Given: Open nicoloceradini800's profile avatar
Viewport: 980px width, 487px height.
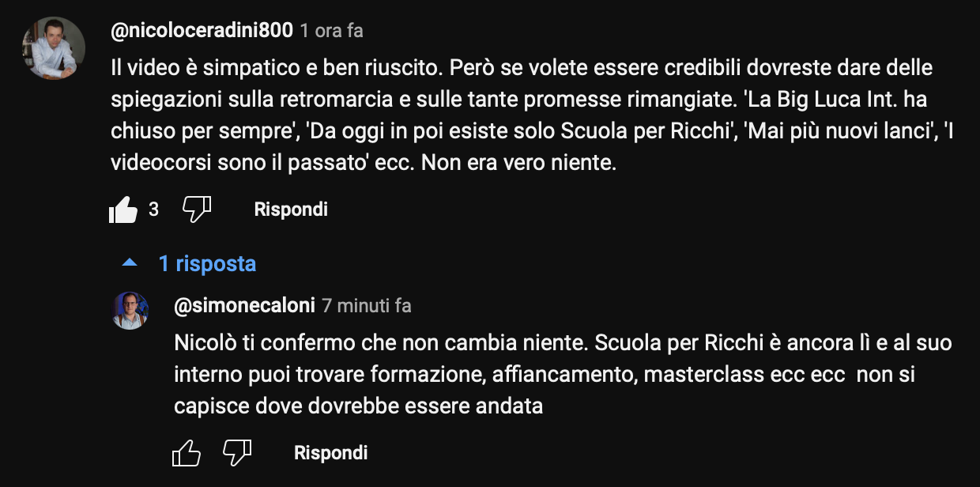Looking at the screenshot, I should (54, 48).
